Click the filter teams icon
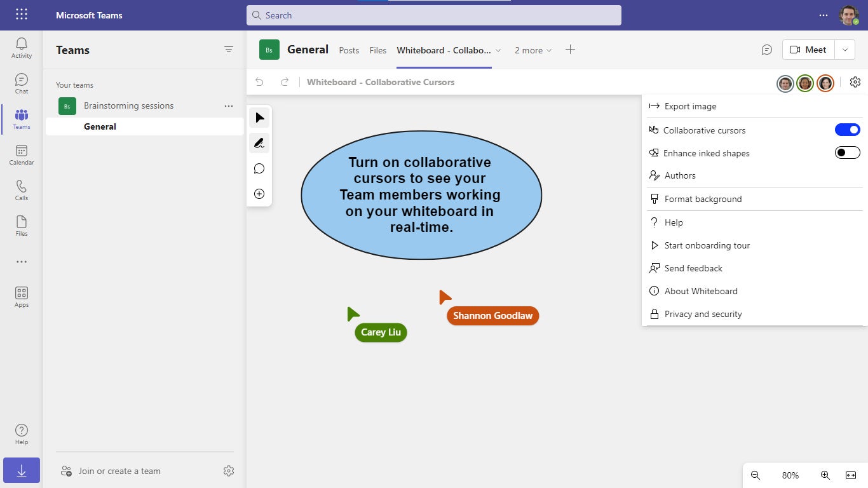The height and width of the screenshot is (488, 868). 229,50
